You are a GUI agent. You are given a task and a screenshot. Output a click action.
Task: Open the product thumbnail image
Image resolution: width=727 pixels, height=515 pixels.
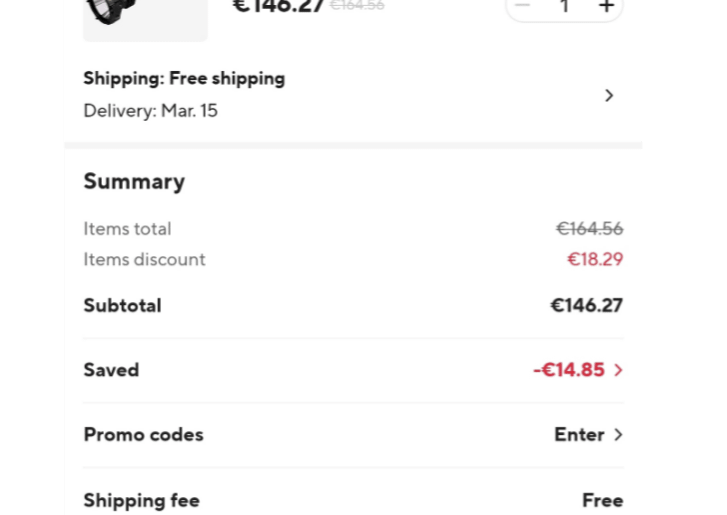pyautogui.click(x=145, y=18)
